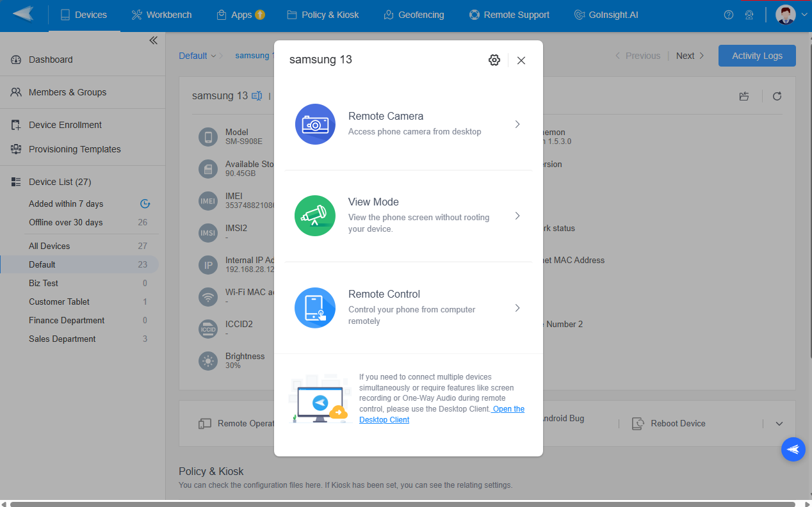Image resolution: width=812 pixels, height=507 pixels.
Task: Switch to Geofencing tab
Action: (414, 15)
